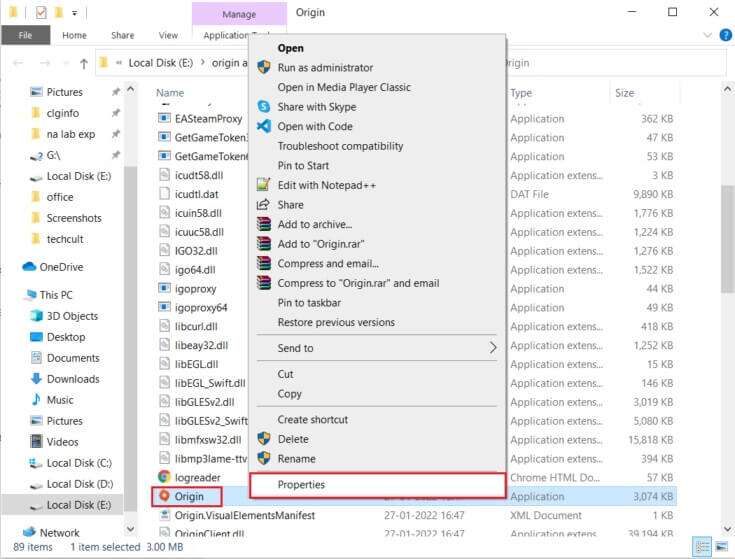The image size is (735, 559).
Task: Sort files by Name column header
Action: [170, 93]
